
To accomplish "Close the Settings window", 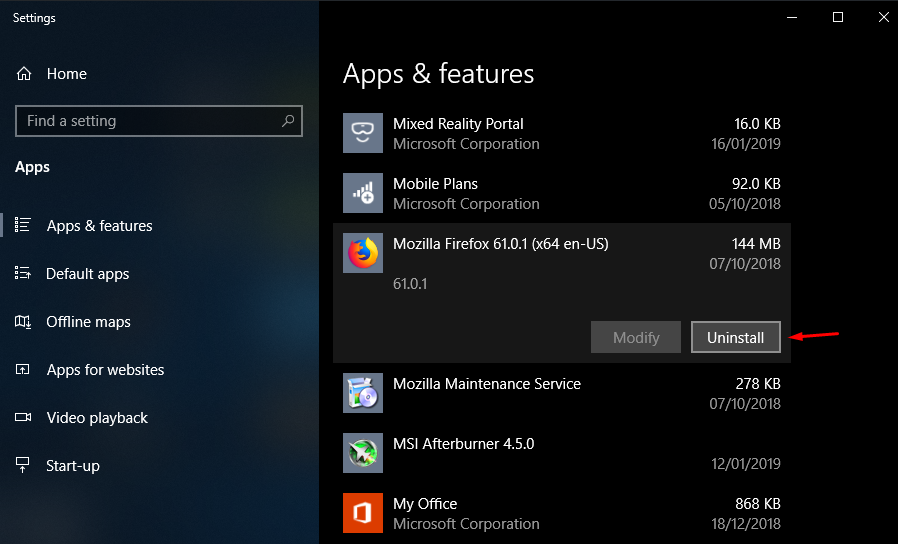I will pos(884,17).
